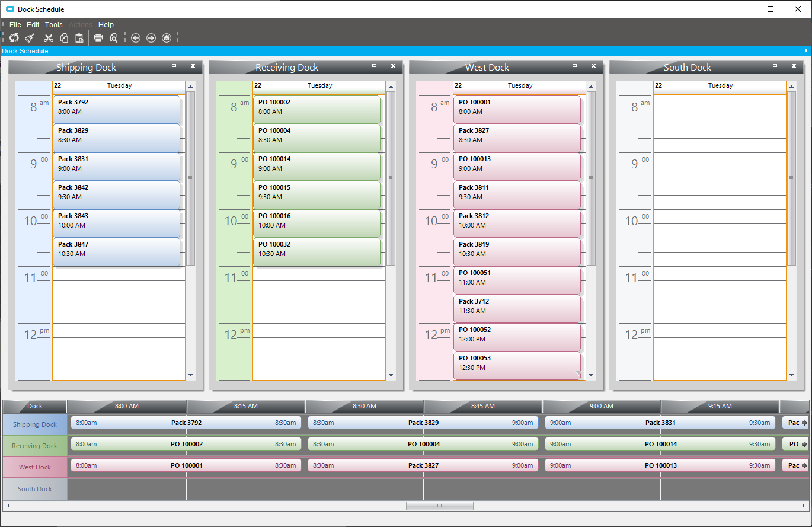
Task: Open the Edit menu
Action: coord(33,25)
